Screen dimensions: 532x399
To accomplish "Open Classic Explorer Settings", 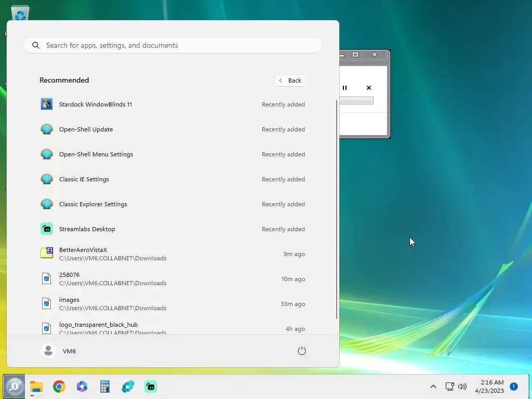I will point(172,204).
